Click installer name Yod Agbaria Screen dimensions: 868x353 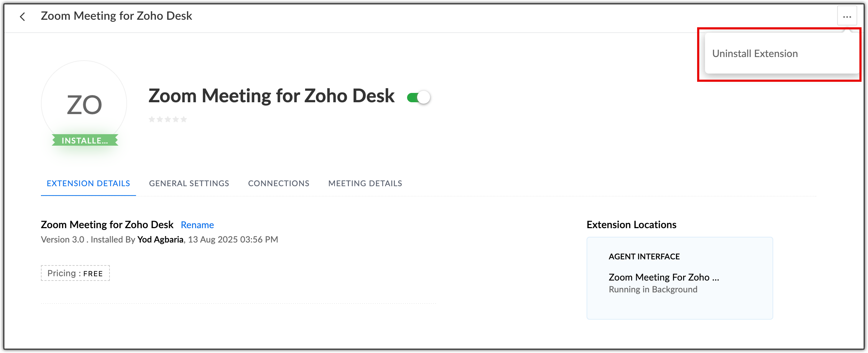click(160, 240)
